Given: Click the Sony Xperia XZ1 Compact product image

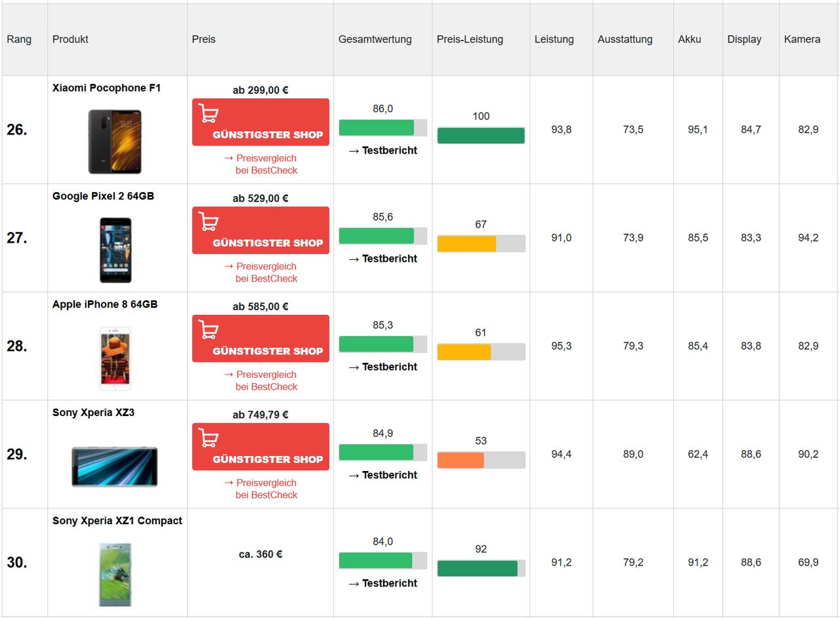Looking at the screenshot, I should click(115, 575).
